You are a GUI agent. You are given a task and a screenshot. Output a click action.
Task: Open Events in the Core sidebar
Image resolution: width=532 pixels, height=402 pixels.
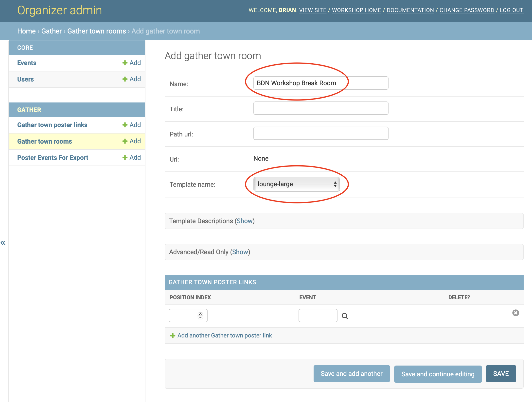27,63
